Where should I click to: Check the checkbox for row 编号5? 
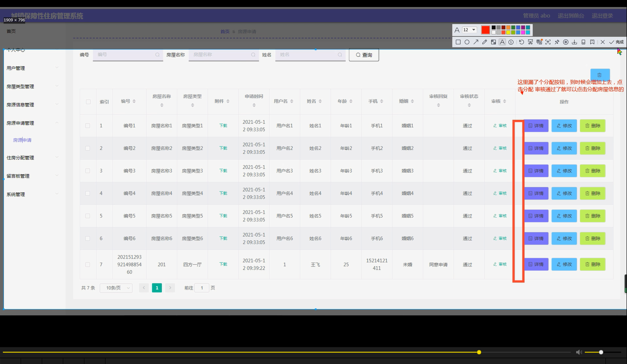click(x=88, y=216)
